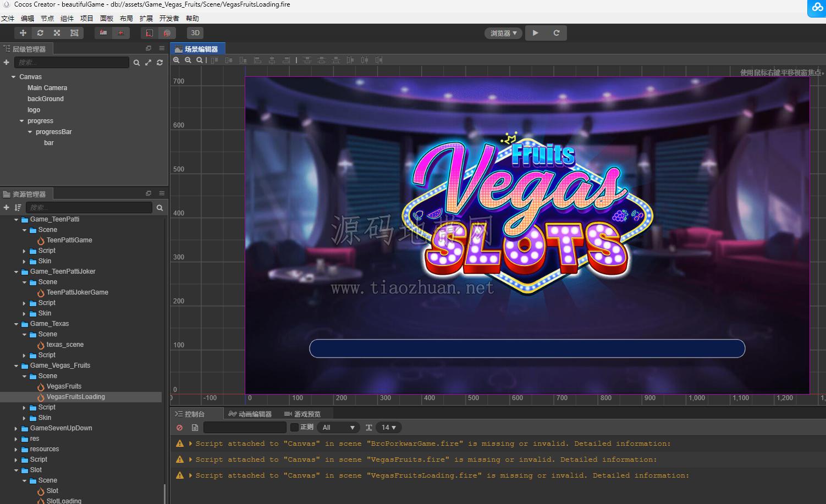Viewport: 826px width, 504px height.
Task: Select the backGround node
Action: (x=46, y=99)
